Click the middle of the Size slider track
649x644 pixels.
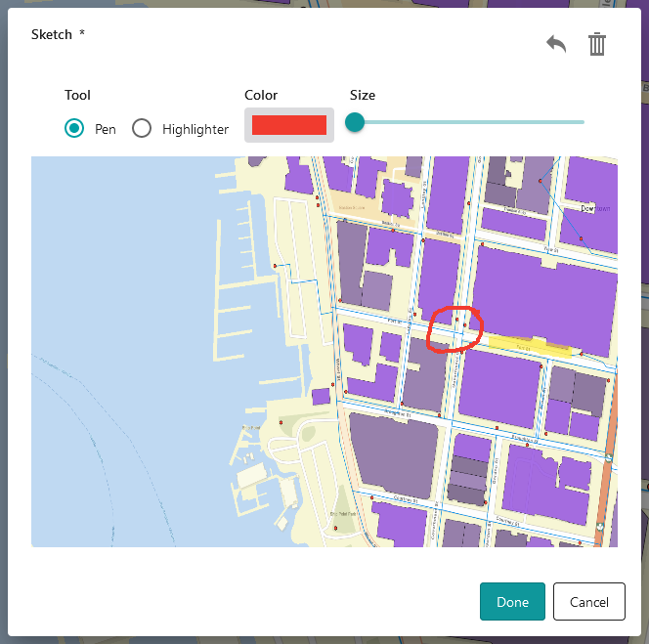point(469,122)
